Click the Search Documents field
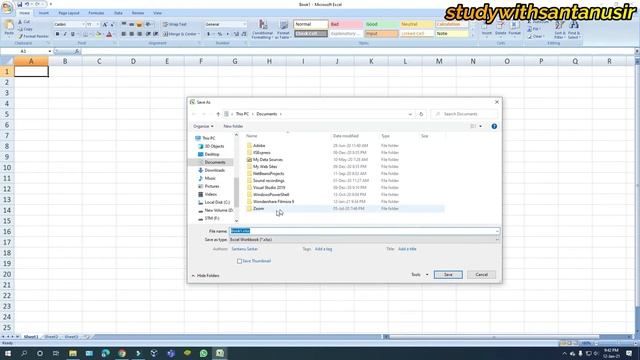The width and height of the screenshot is (640, 360). tap(464, 114)
